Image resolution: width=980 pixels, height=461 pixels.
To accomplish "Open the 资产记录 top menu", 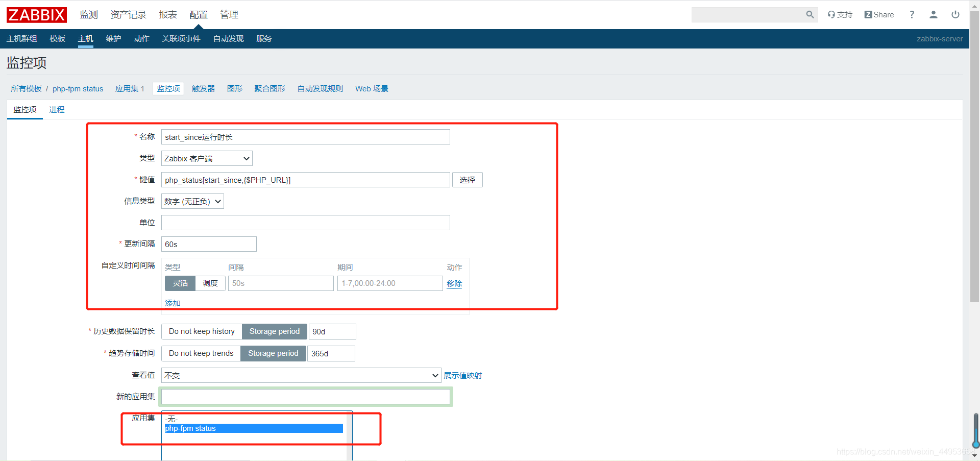I will click(128, 15).
